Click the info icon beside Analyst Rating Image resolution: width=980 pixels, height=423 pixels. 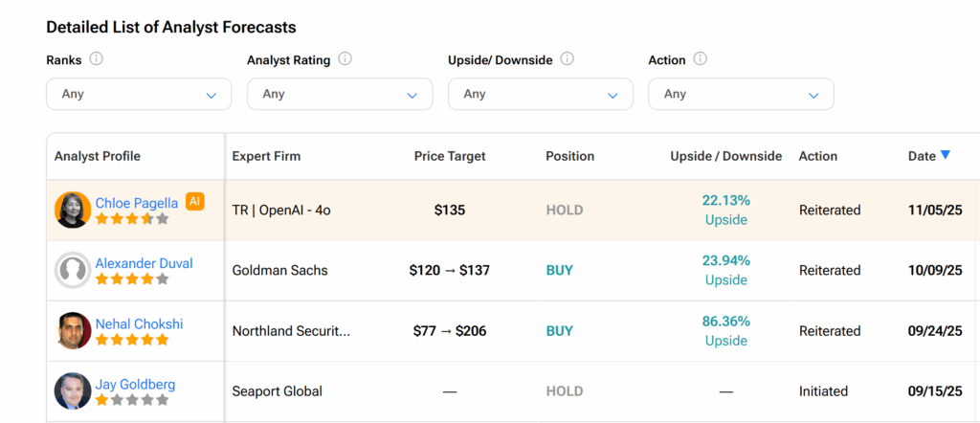click(345, 59)
